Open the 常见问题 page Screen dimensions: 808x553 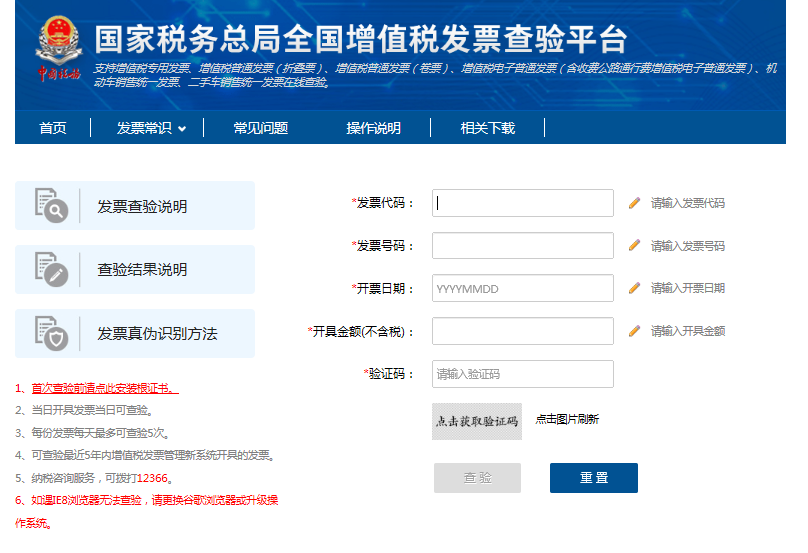click(261, 128)
